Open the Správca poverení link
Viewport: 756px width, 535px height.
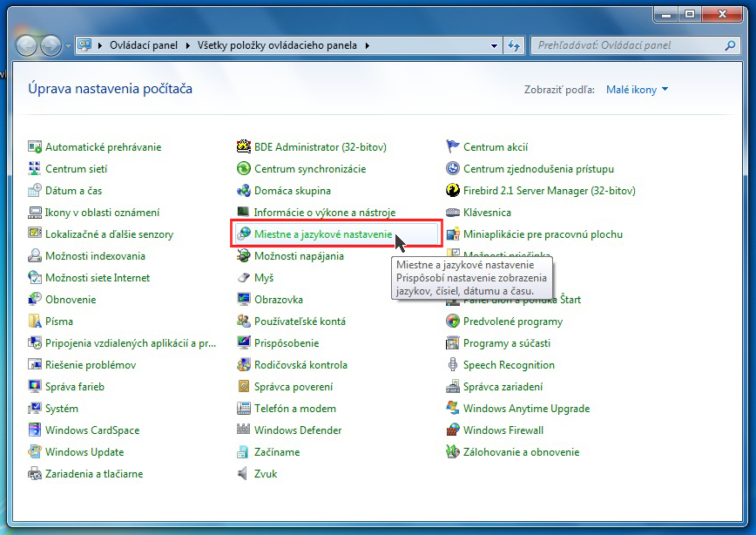[294, 386]
